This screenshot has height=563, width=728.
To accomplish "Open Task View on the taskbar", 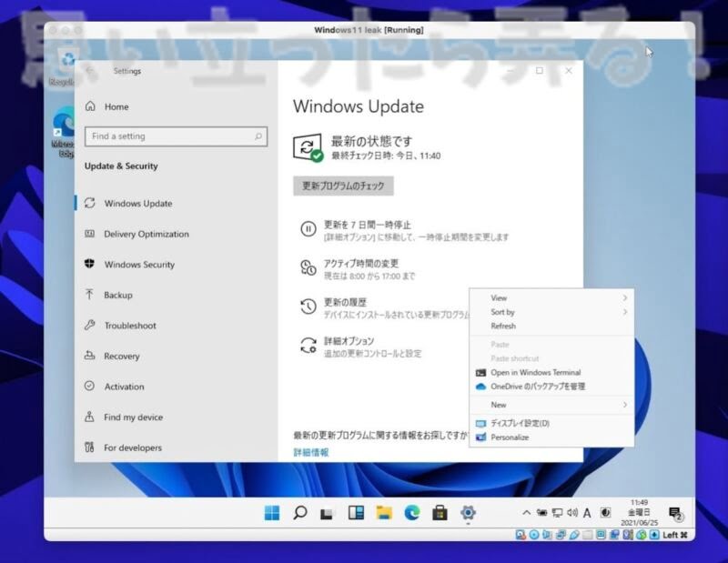I will coord(327,513).
